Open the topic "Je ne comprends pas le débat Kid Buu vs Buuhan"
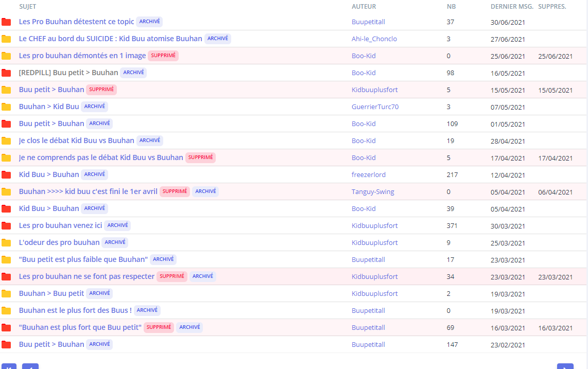The width and height of the screenshot is (588, 369). [x=101, y=157]
